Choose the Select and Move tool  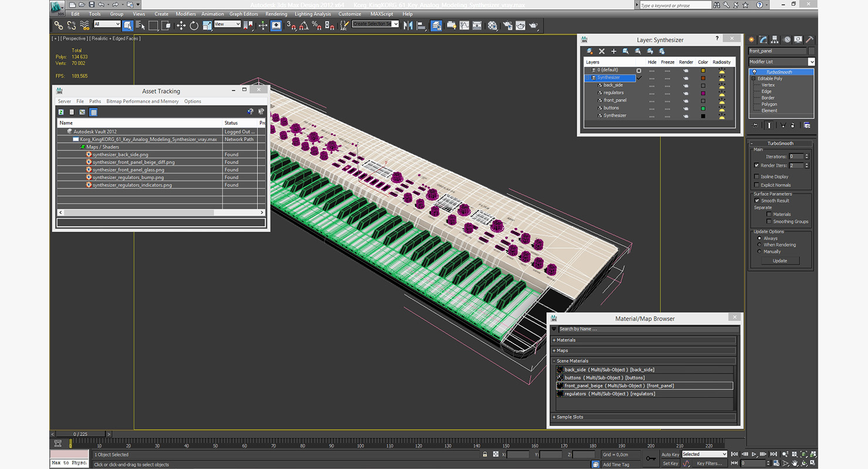[181, 25]
